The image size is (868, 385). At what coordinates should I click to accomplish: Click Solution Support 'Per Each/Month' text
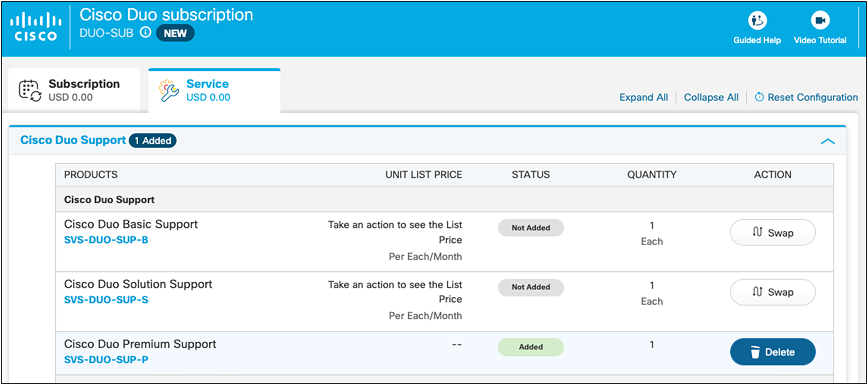tap(425, 316)
